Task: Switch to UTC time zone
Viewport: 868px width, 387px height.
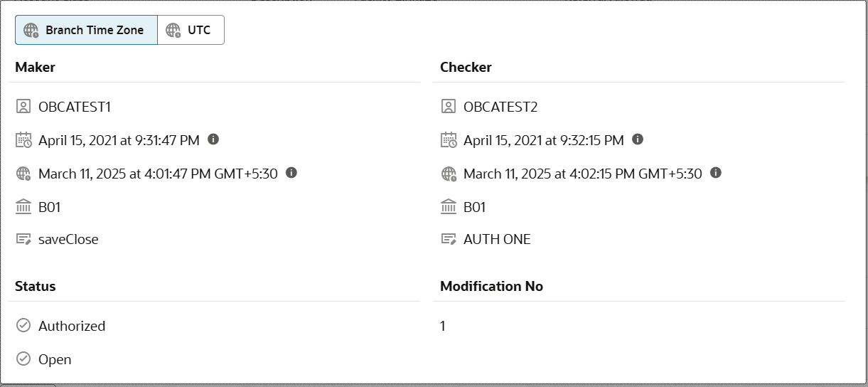Action: [x=191, y=30]
